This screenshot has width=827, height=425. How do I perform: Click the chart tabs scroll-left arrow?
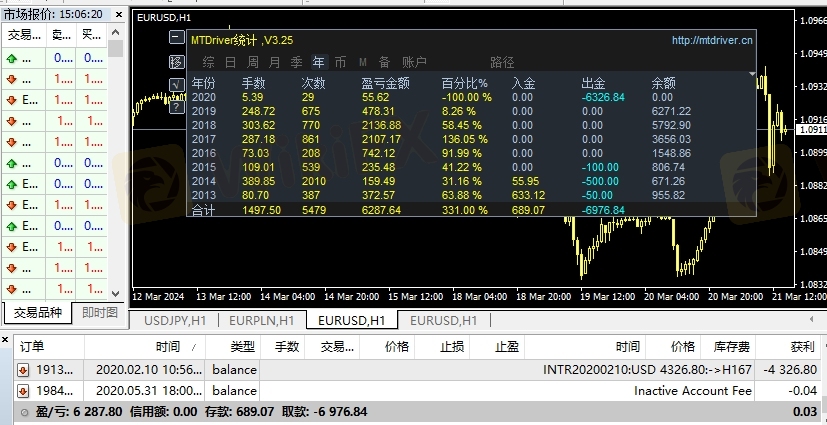pyautogui.click(x=812, y=320)
